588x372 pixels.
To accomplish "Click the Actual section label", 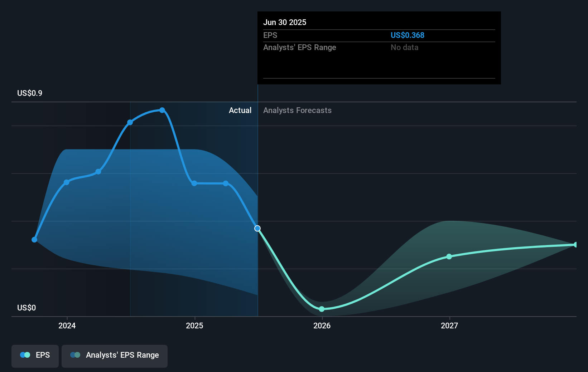I will point(240,110).
